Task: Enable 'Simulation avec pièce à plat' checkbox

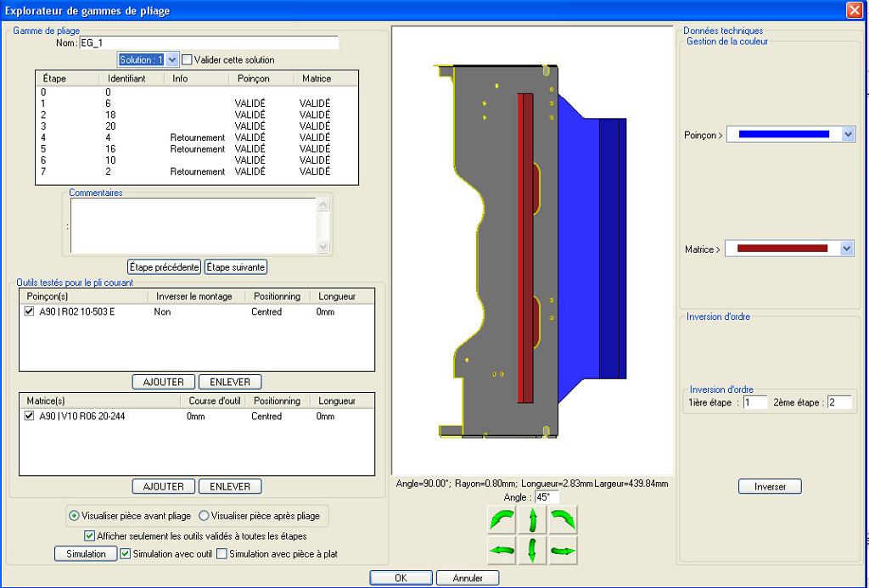Action: click(221, 554)
